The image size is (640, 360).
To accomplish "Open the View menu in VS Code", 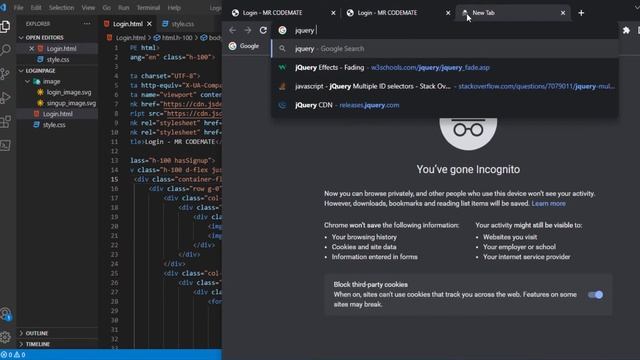I will point(88,8).
